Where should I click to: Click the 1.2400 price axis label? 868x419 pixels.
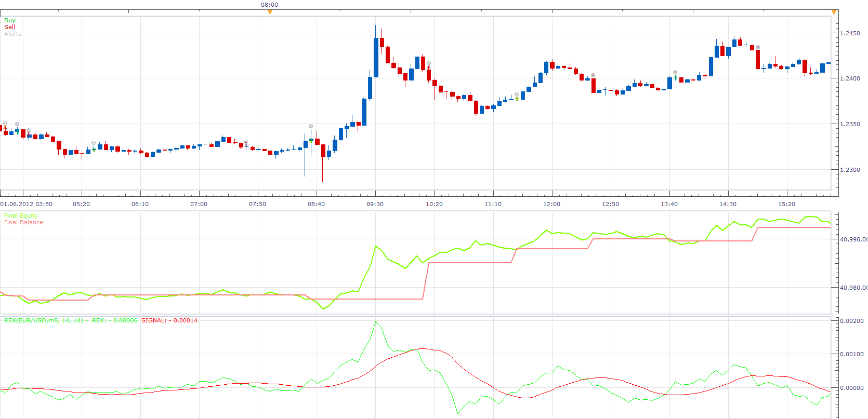(850, 78)
